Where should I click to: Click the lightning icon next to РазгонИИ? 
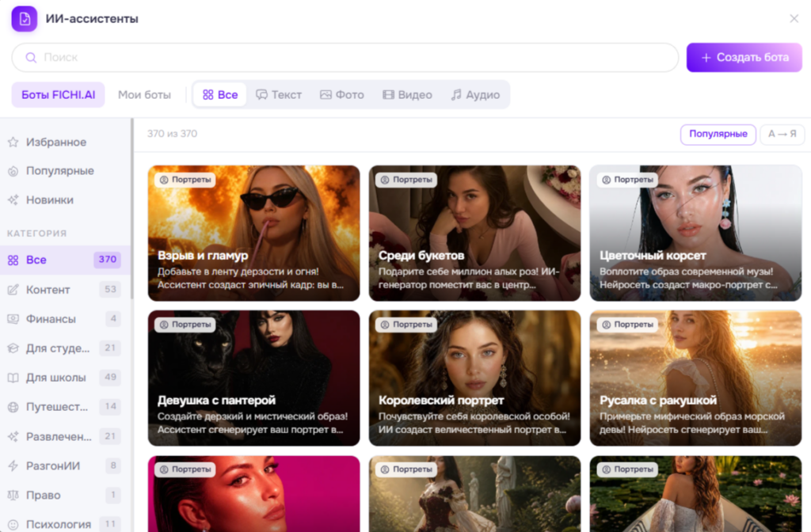[13, 465]
